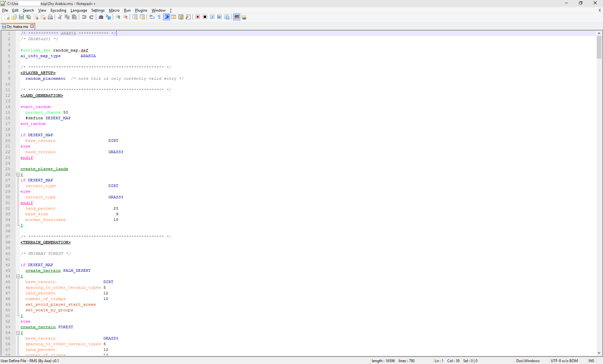Open the Find dialog via binoculars icon
603x364 pixels.
point(101,17)
